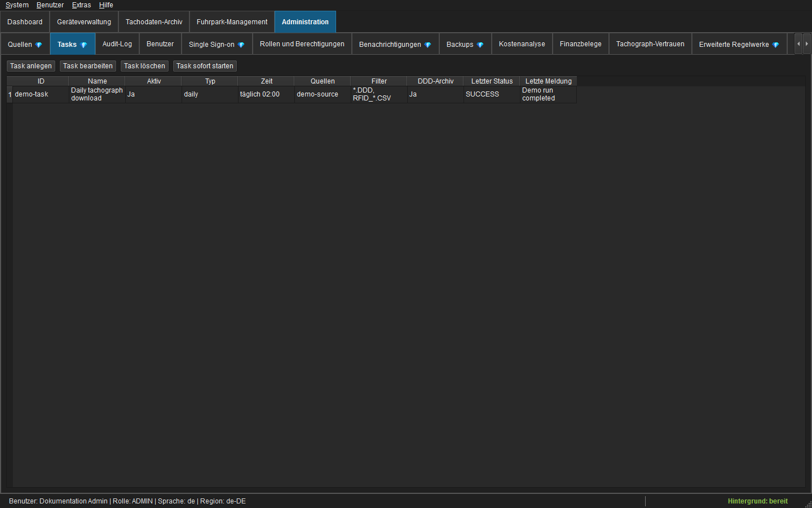The image size is (812, 508).
Task: Click the diamond icon on Single Sign-on tab
Action: (x=241, y=45)
